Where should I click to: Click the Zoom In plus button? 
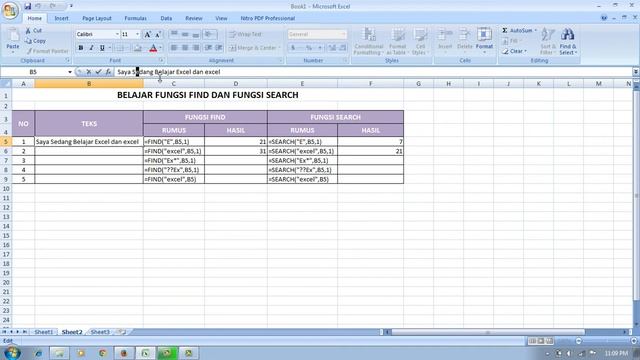[634, 341]
